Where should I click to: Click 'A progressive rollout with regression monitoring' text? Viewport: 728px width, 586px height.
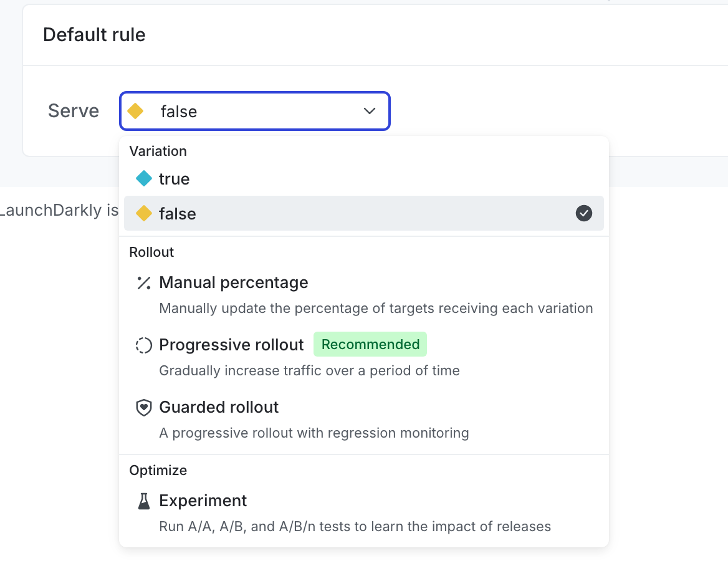[314, 433]
